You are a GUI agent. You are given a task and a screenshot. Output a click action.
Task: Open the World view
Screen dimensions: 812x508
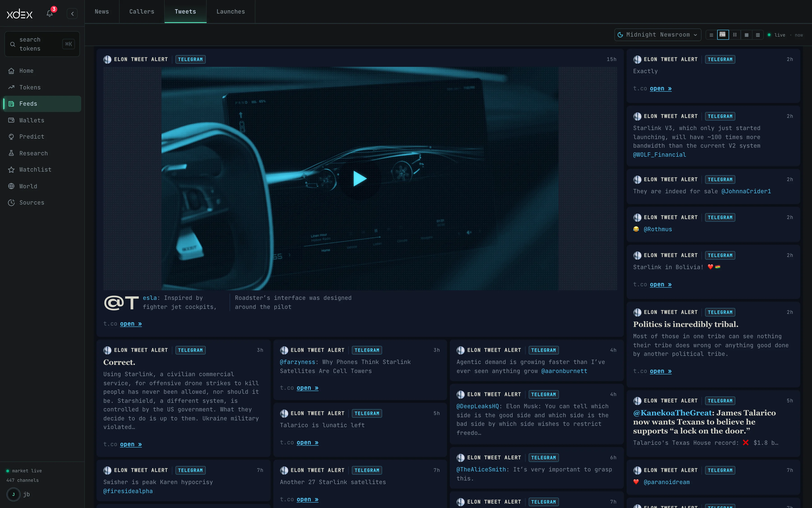[42, 186]
